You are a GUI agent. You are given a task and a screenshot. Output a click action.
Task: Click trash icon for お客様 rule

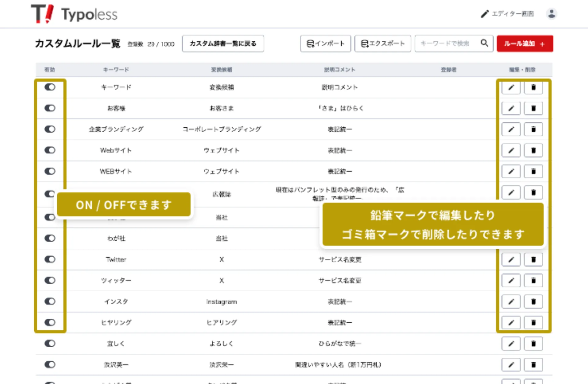(533, 108)
